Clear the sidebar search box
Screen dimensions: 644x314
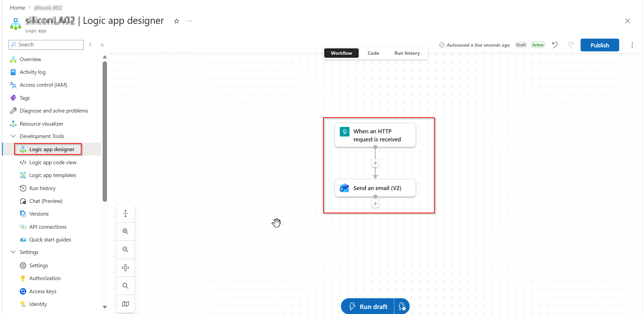90,45
